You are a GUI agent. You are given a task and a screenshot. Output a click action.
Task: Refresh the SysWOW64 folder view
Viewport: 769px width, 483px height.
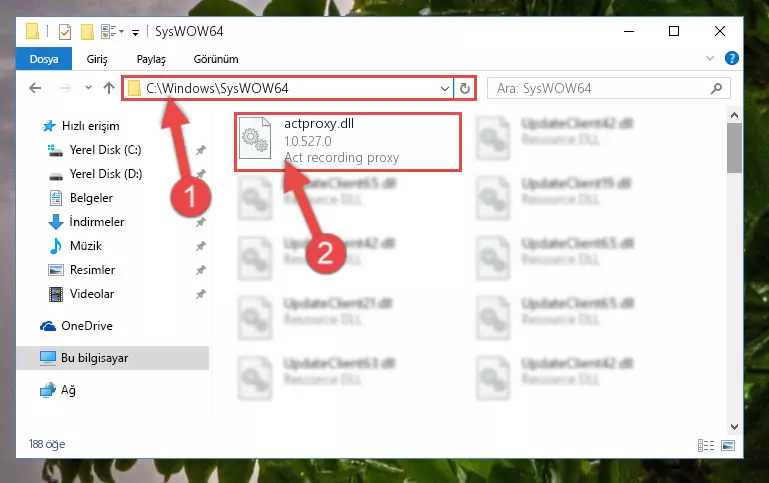click(x=464, y=88)
